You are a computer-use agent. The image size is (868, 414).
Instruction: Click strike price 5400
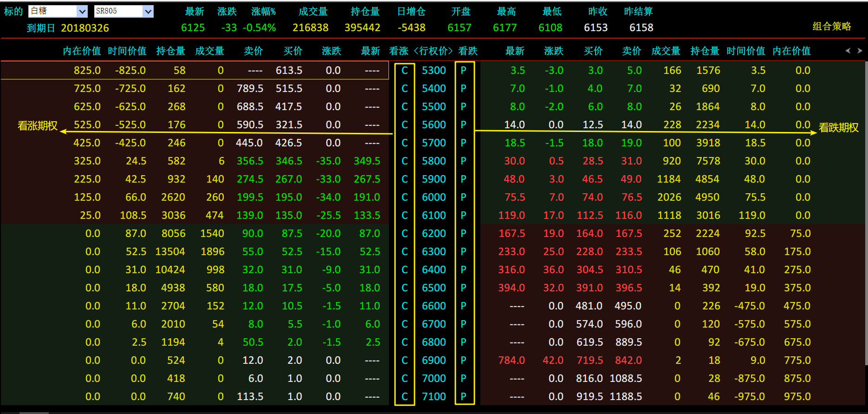pos(434,89)
